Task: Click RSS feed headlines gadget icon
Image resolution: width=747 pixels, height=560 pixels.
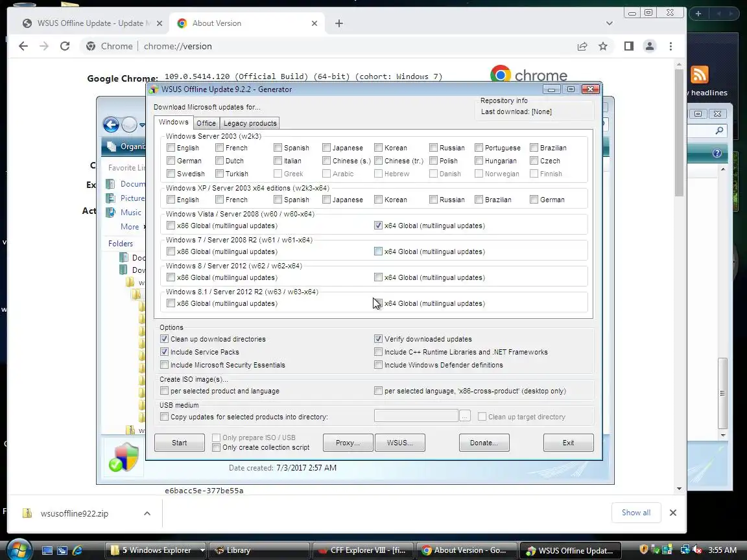Action: [700, 75]
